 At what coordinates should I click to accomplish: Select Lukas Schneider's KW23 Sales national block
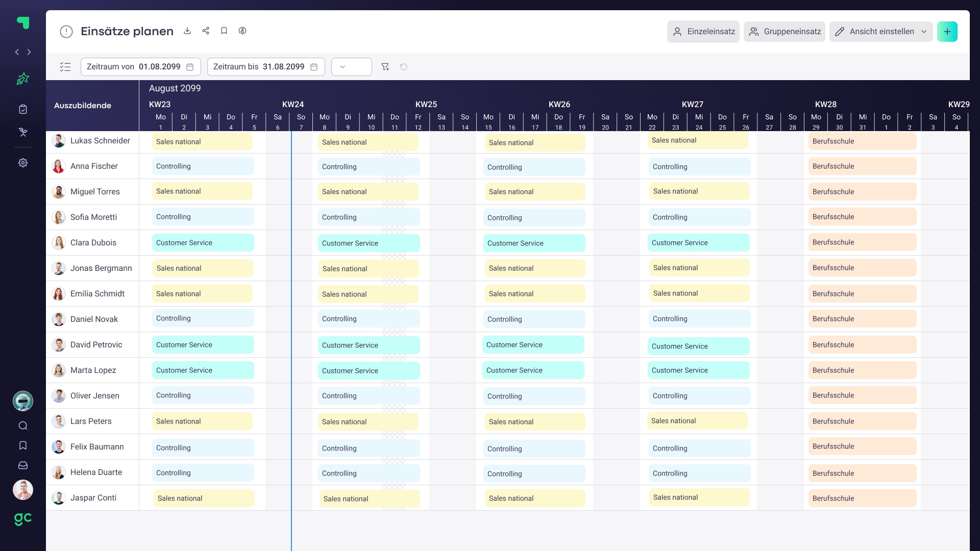[202, 142]
